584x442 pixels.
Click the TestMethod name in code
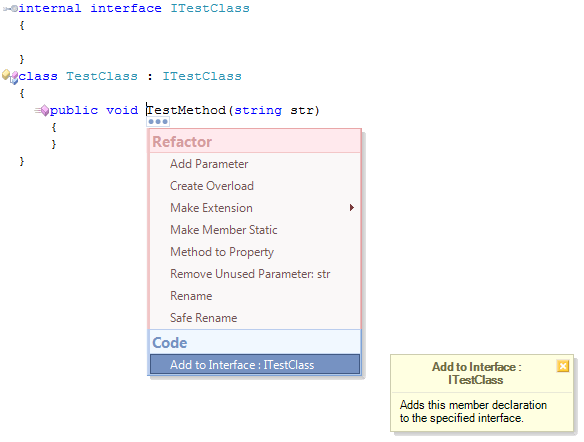[186, 110]
